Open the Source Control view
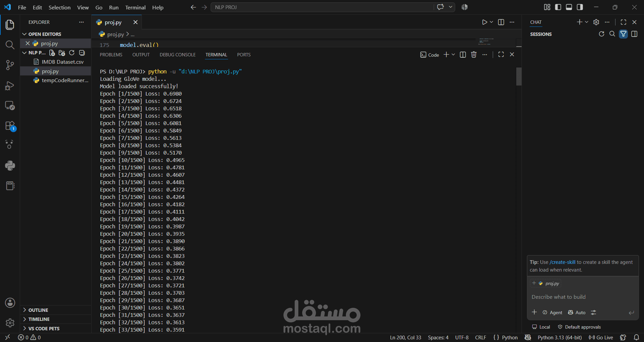Screen dimensions: 644x342 (10, 65)
